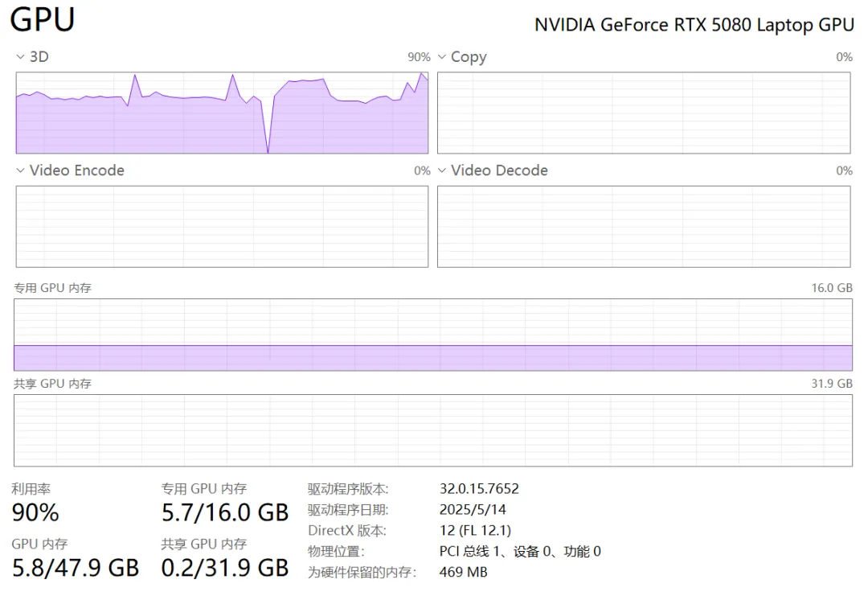
Task: Click the NVIDIA GeForce RTX 5080 Laptop GPU name
Action: click(x=694, y=25)
